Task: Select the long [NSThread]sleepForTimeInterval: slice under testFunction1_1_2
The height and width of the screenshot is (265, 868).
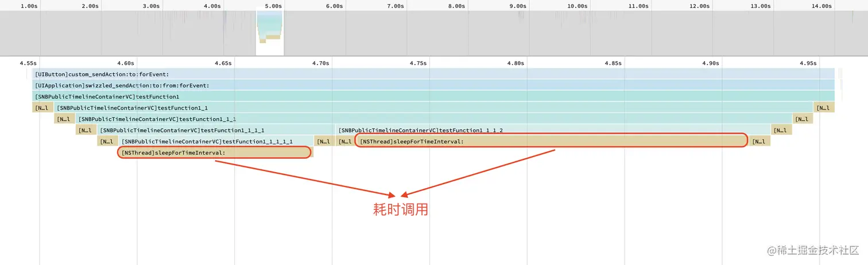Action: [x=552, y=141]
